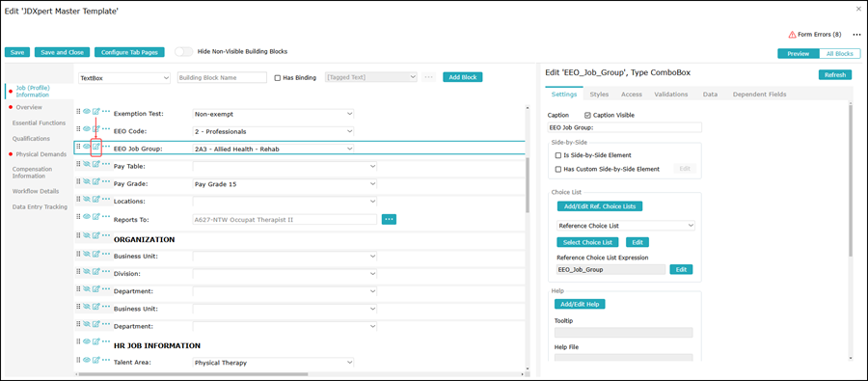Click Configure Tab Pages button
The height and width of the screenshot is (381, 868).
129,52
